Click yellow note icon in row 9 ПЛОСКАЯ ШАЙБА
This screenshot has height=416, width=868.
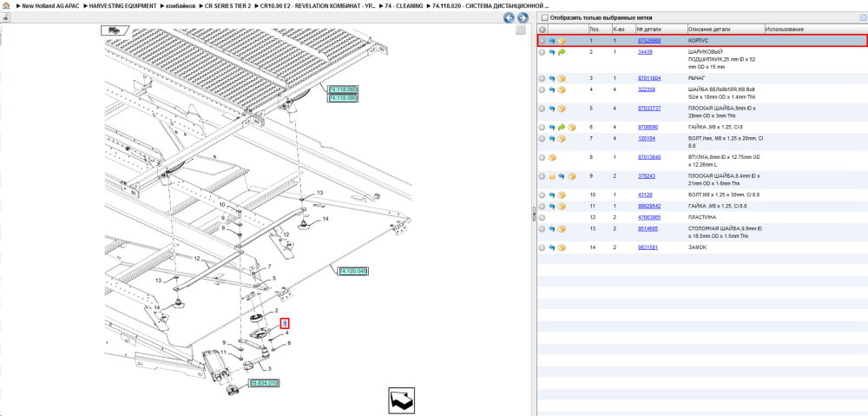coord(552,176)
